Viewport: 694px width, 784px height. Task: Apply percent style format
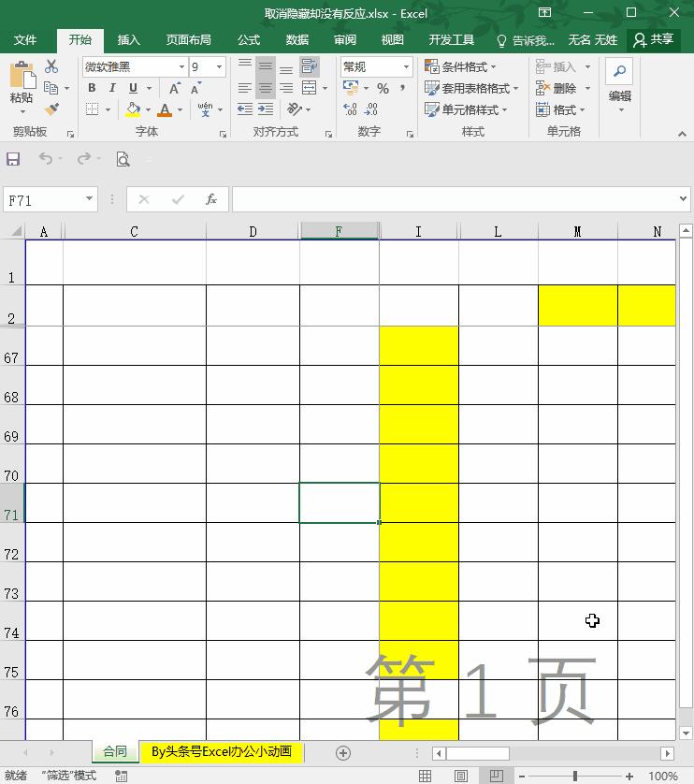click(383, 89)
